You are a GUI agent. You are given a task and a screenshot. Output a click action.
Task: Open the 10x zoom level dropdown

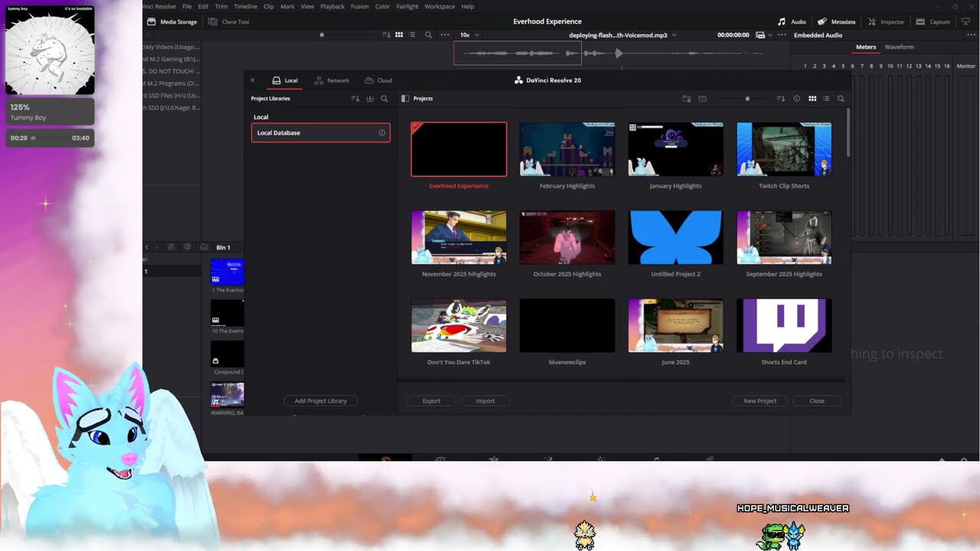click(469, 35)
